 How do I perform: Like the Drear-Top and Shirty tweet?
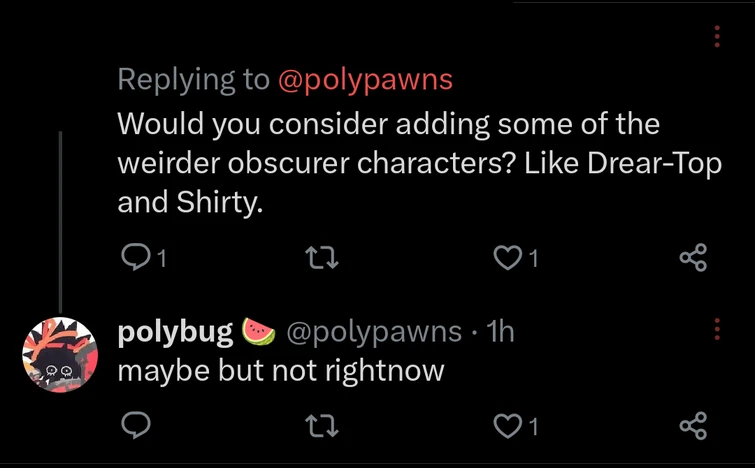pyautogui.click(x=508, y=259)
